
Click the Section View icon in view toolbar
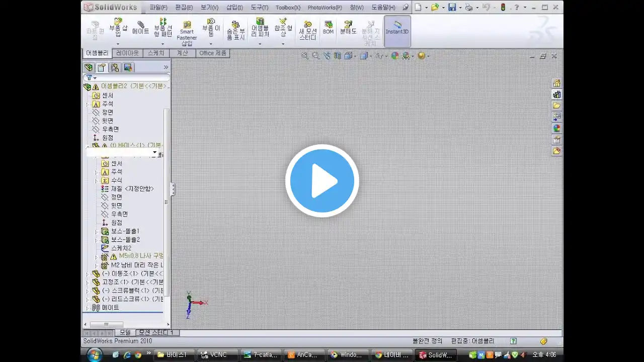(338, 56)
